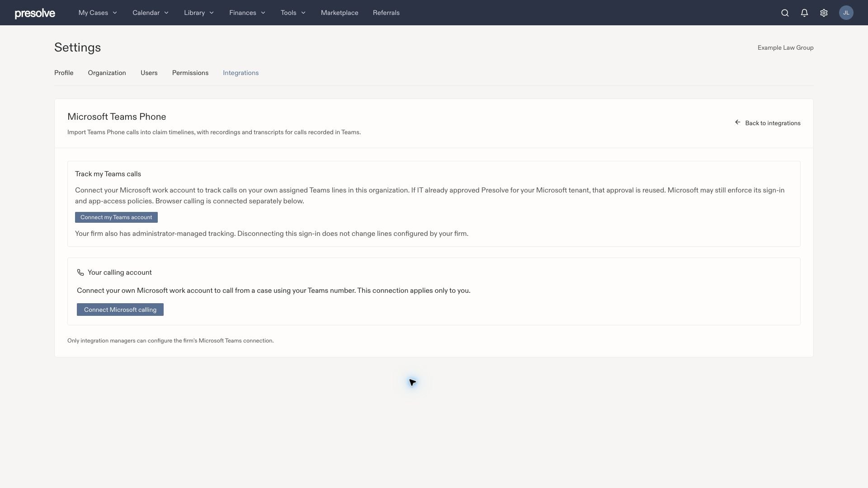Expand the Library dropdown
The image size is (868, 488).
pos(199,13)
